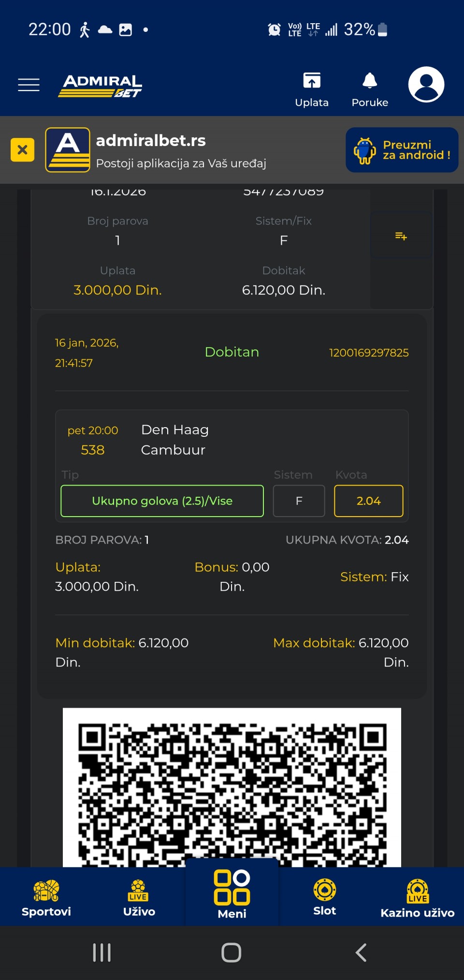Tap the Ukupno golova (2.5)/Vise tip
Viewport: 464px width, 980px height.
coord(162,501)
